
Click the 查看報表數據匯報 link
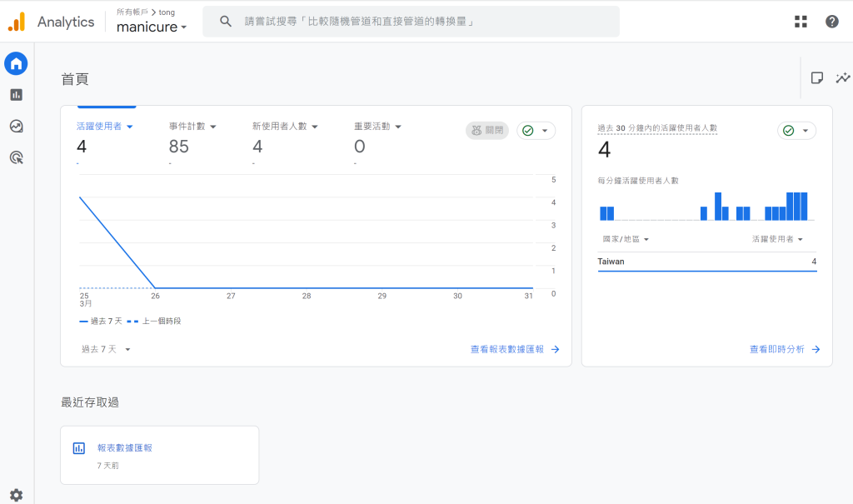tap(514, 350)
